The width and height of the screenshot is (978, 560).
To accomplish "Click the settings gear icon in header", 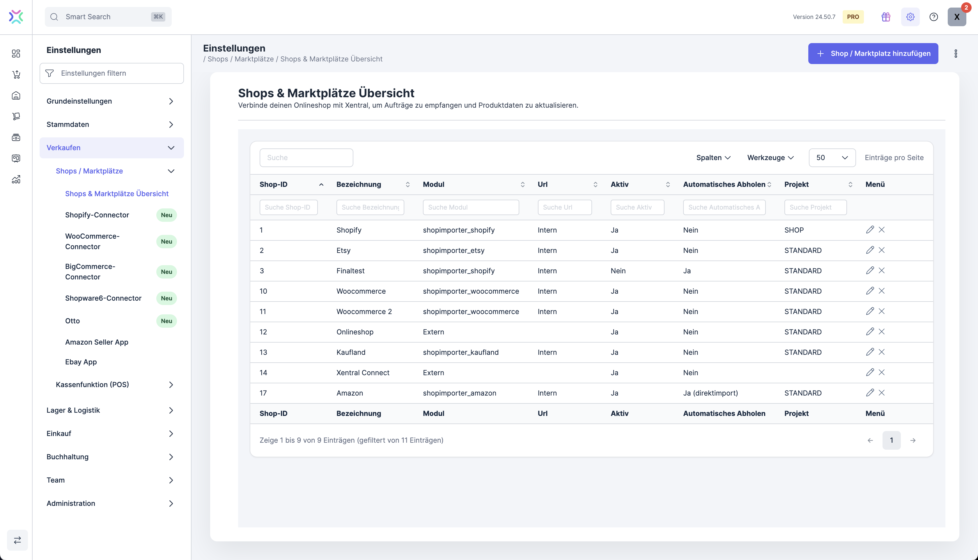I will 910,17.
